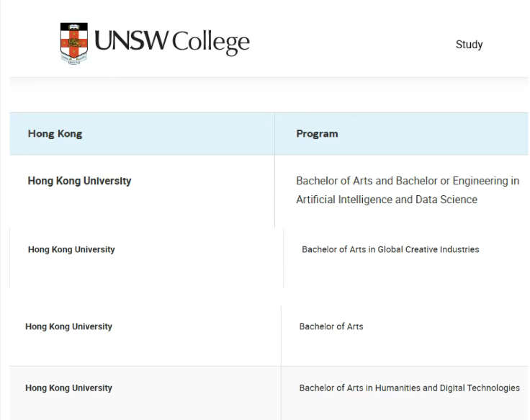Screen dimensions: 530x420
Task: Open the plain "Bachelor of Arts" program
Action: click(x=331, y=327)
